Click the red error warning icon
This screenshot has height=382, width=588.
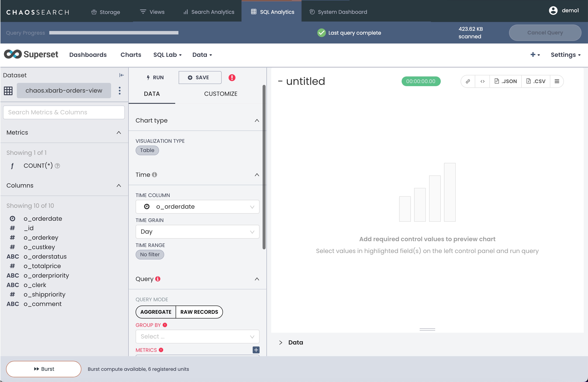pos(232,78)
